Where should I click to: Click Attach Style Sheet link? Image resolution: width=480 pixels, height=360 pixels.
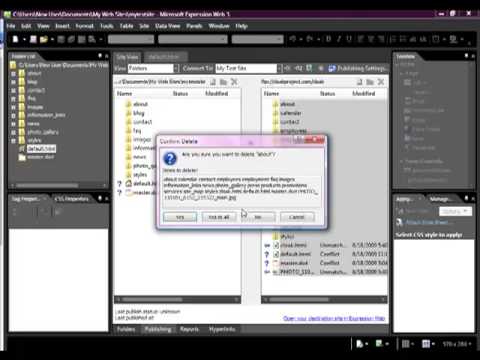427,222
